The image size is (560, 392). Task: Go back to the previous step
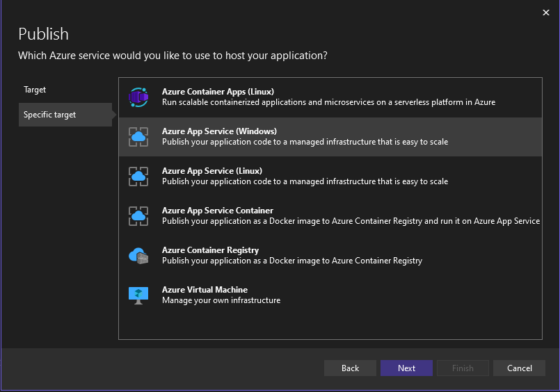[x=350, y=368]
